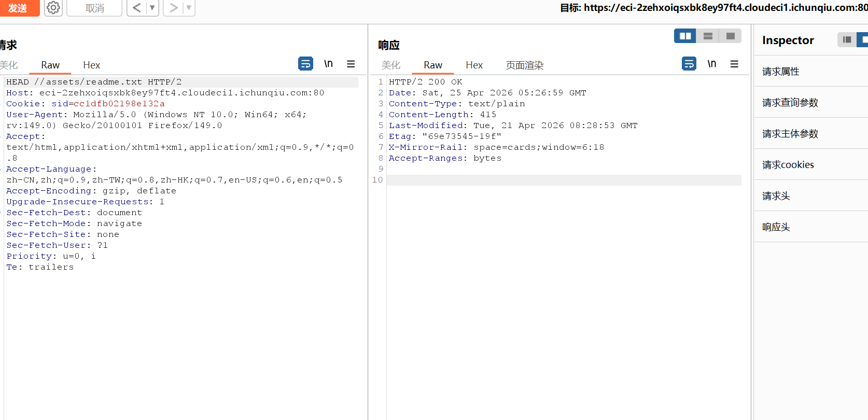Click the Sec-Fetch-Site header line

tap(63, 234)
